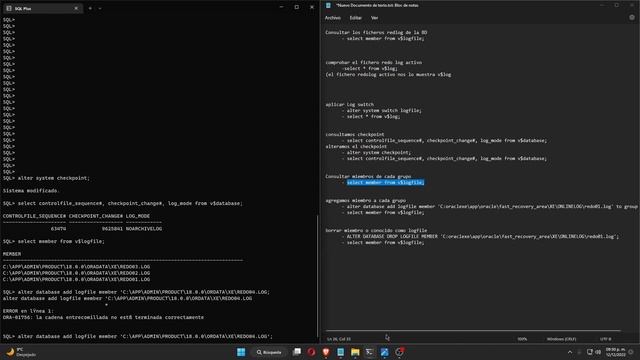The height and width of the screenshot is (360, 640).
Task: Open the red-badged recording app on taskbar
Action: 399,352
